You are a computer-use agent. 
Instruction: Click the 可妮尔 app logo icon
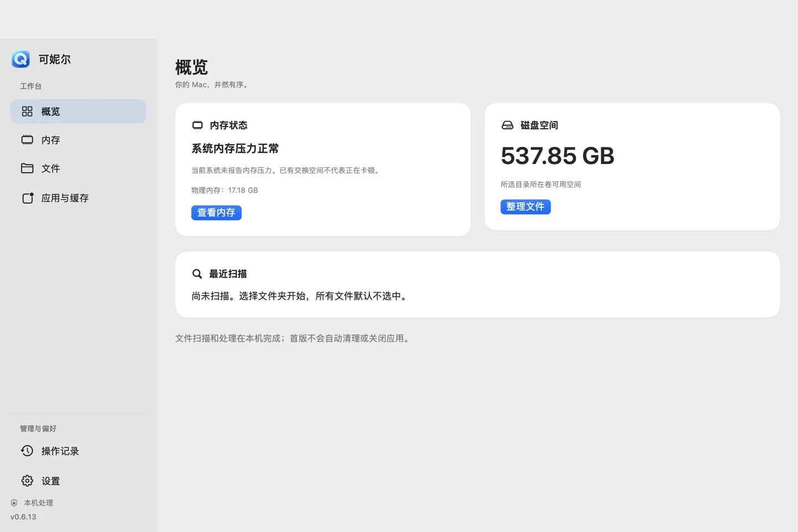21,59
